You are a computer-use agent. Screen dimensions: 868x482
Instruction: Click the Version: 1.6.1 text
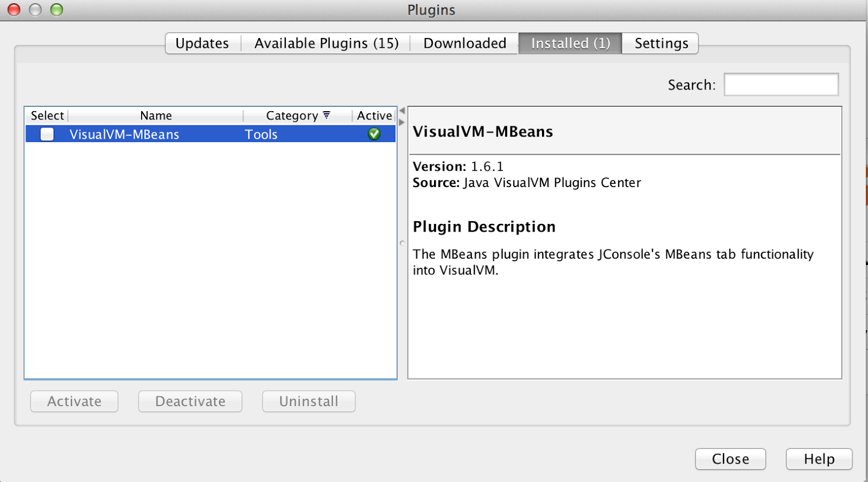pos(458,166)
